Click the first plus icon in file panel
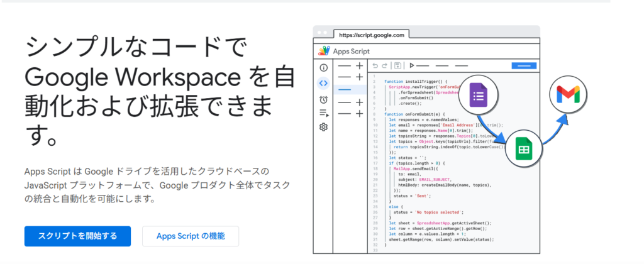Screen dimensions: 644x264 [x=359, y=66]
